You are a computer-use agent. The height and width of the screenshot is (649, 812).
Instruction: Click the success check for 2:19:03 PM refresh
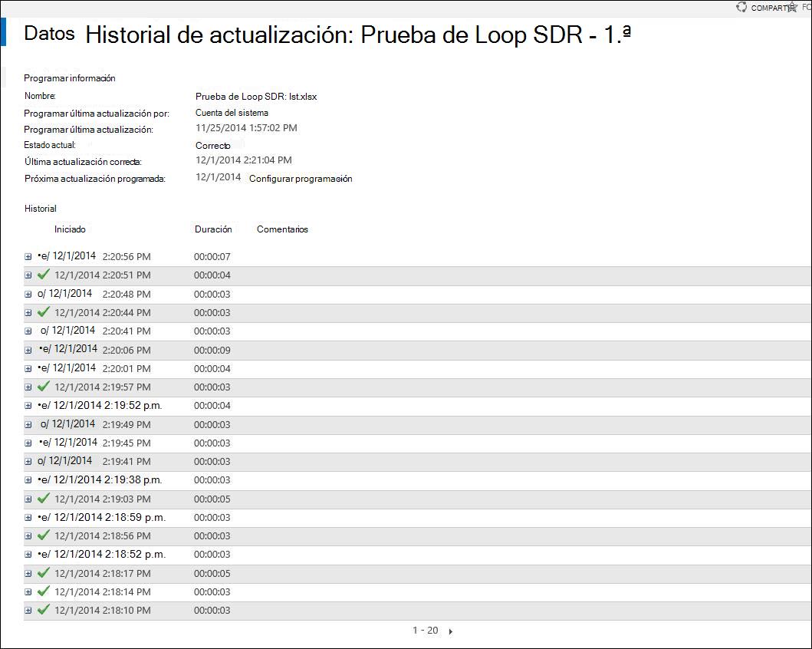click(44, 499)
